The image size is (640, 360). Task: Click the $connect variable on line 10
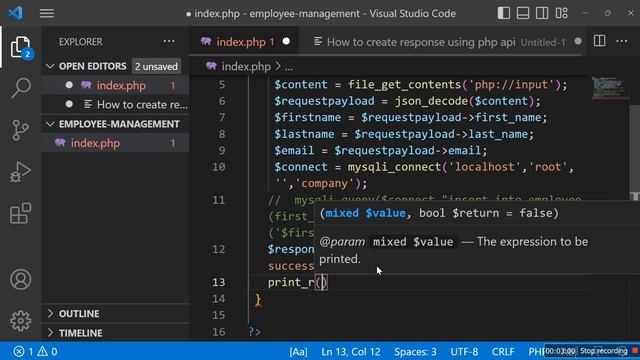tap(301, 167)
